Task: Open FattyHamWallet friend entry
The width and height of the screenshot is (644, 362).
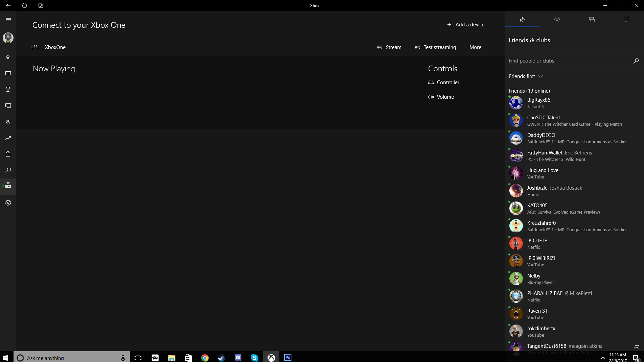Action: tap(574, 156)
